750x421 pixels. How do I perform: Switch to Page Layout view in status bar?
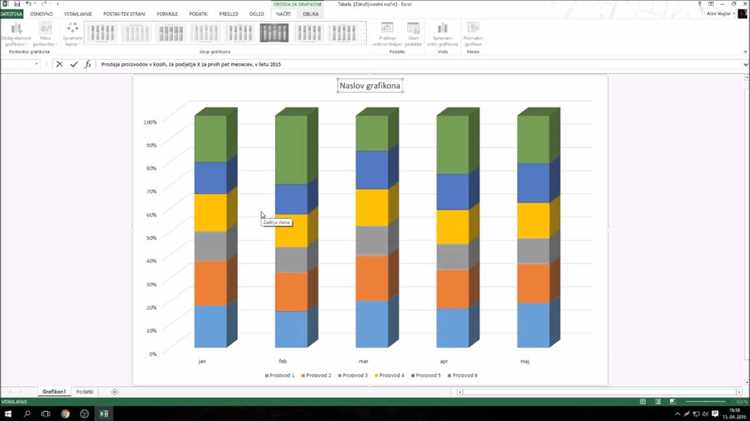tap(658, 402)
